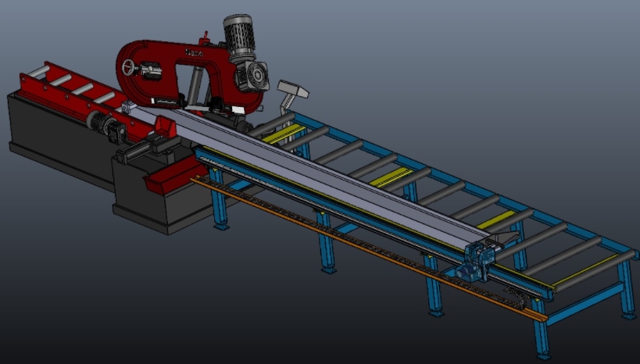Image resolution: width=640 pixels, height=364 pixels.
Task: Select the blue length-stop carriage at rail end
Action: [476, 261]
